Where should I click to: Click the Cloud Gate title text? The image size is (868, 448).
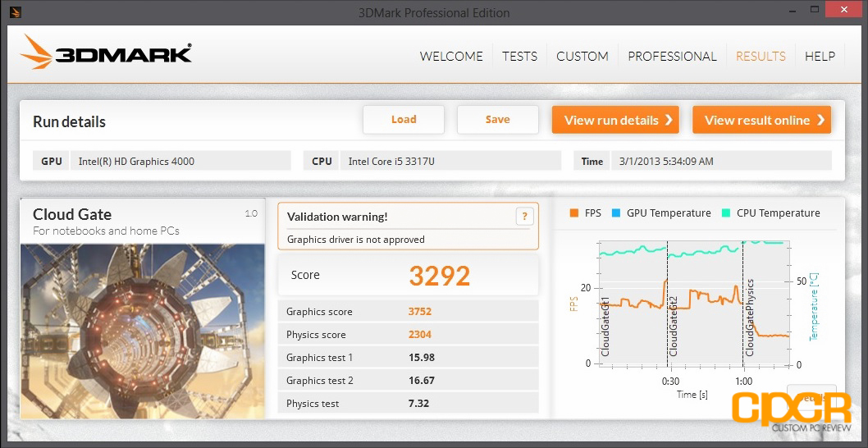[x=72, y=214]
